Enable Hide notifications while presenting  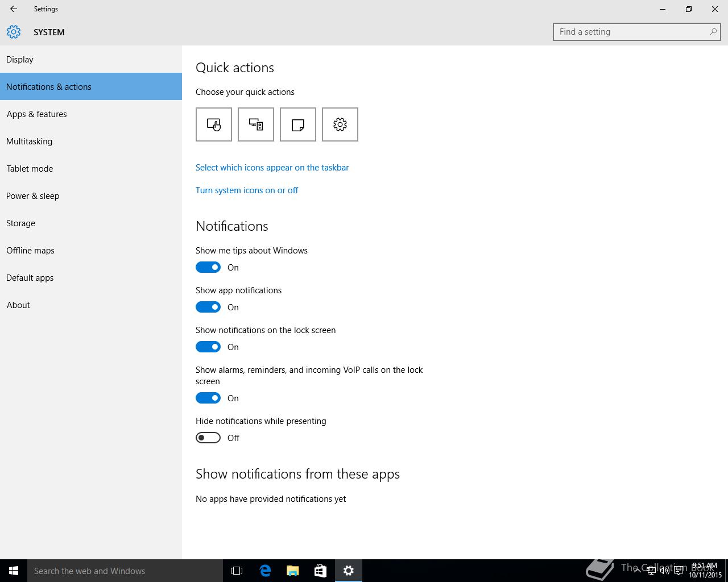208,438
